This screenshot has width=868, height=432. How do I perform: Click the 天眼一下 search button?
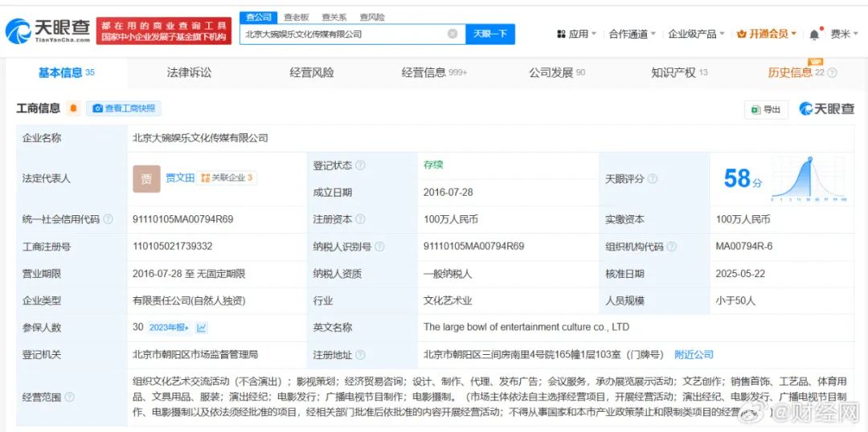489,34
